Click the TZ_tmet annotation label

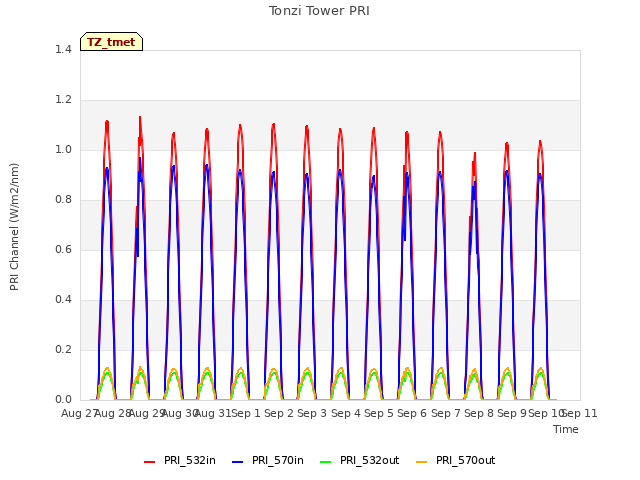[111, 42]
